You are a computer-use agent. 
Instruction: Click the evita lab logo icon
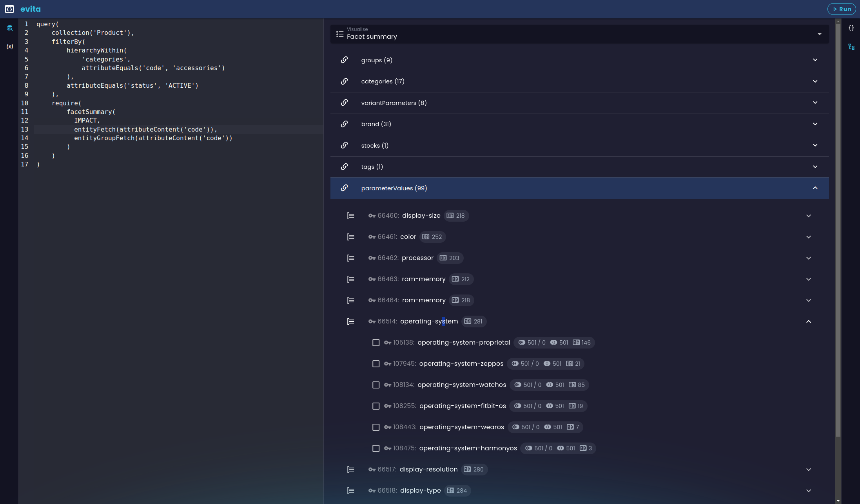(9, 9)
